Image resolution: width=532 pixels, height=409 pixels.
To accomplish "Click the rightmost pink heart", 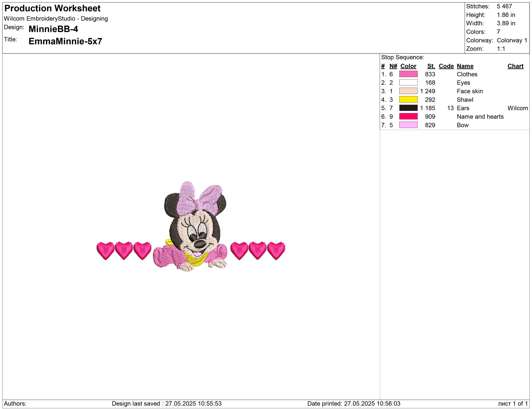I will pos(276,250).
